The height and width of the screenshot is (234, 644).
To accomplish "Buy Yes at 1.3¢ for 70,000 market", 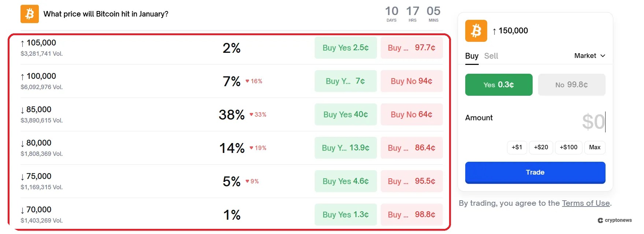I will coord(345,215).
